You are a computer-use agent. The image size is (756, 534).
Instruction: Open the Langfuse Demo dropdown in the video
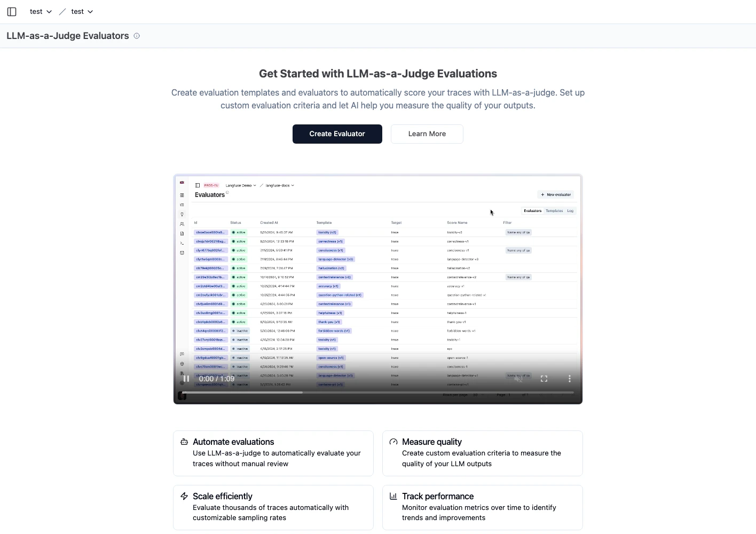click(240, 185)
